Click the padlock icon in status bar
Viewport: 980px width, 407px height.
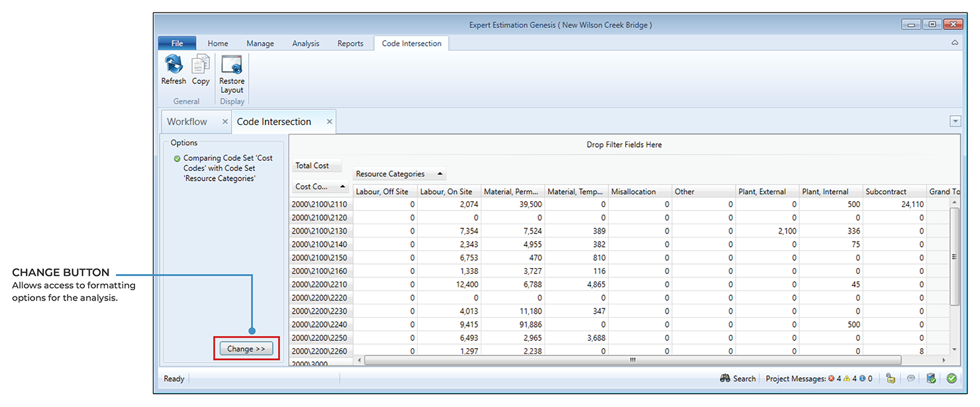point(891,379)
